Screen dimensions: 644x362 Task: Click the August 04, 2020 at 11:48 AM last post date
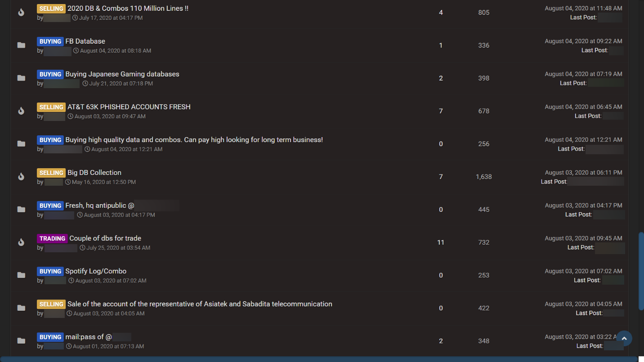[583, 9]
